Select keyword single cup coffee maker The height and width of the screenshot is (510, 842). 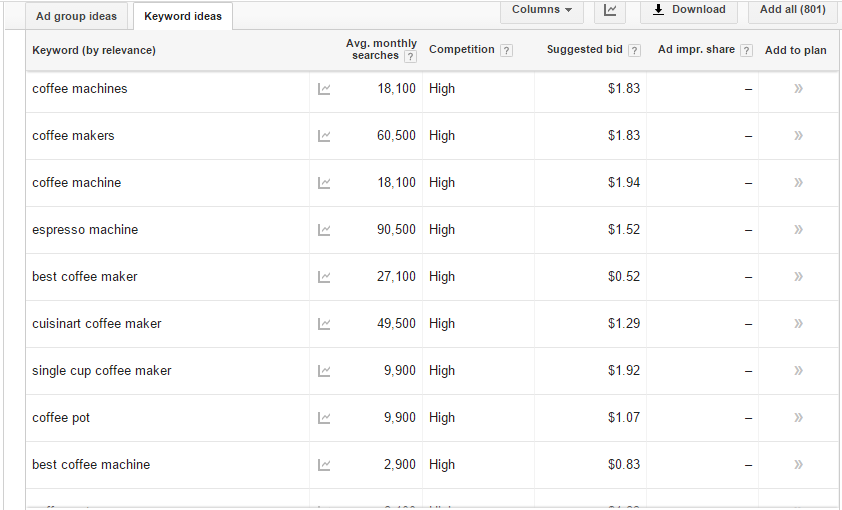click(x=101, y=371)
